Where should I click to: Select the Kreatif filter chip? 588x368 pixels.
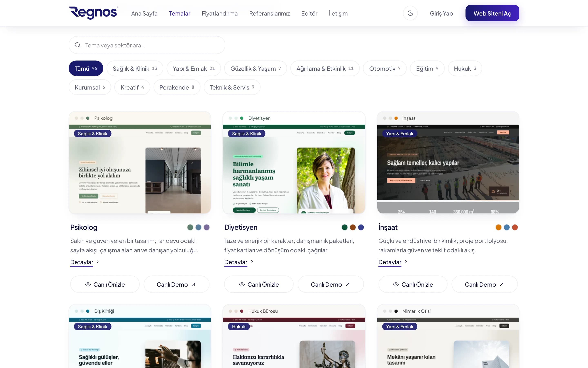point(132,87)
